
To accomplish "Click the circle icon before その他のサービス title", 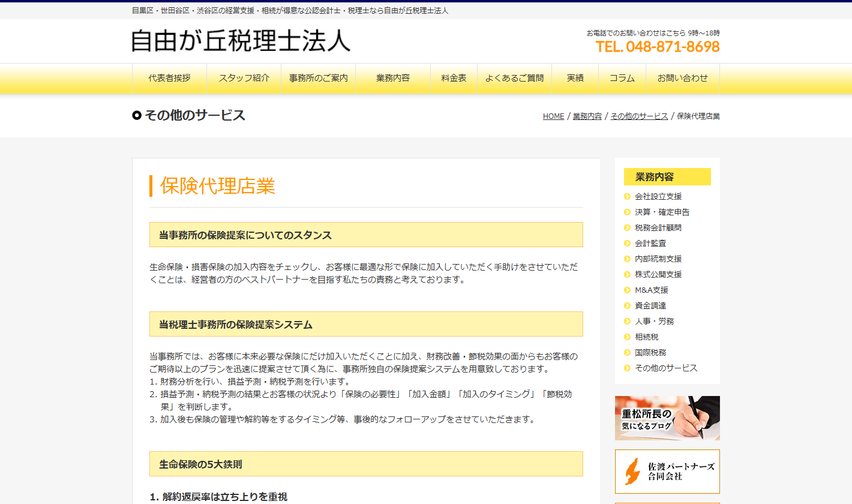I will coord(137,115).
